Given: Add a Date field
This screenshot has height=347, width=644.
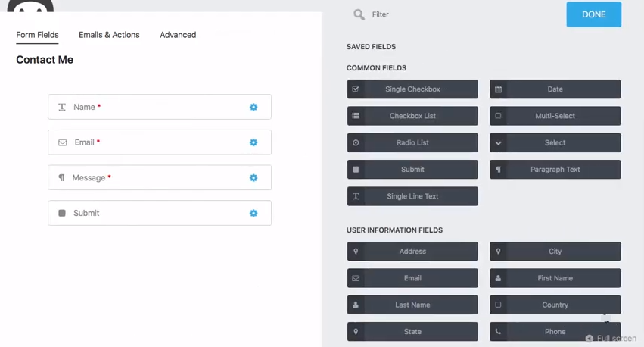Looking at the screenshot, I should point(555,89).
